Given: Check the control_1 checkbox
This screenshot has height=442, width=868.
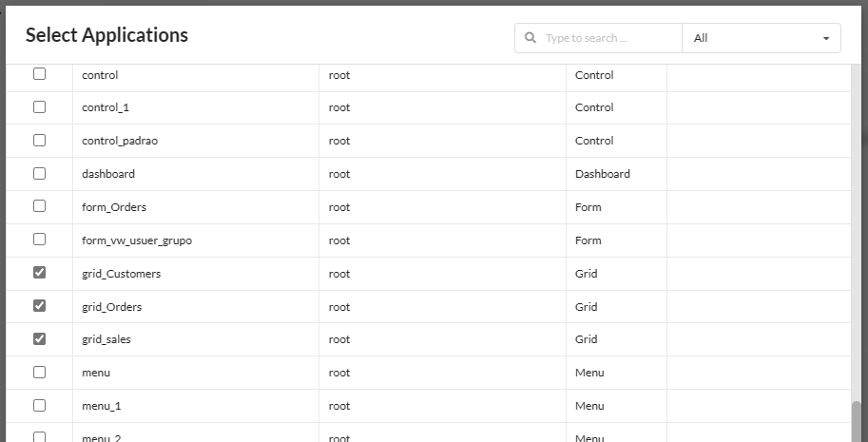Looking at the screenshot, I should point(40,107).
